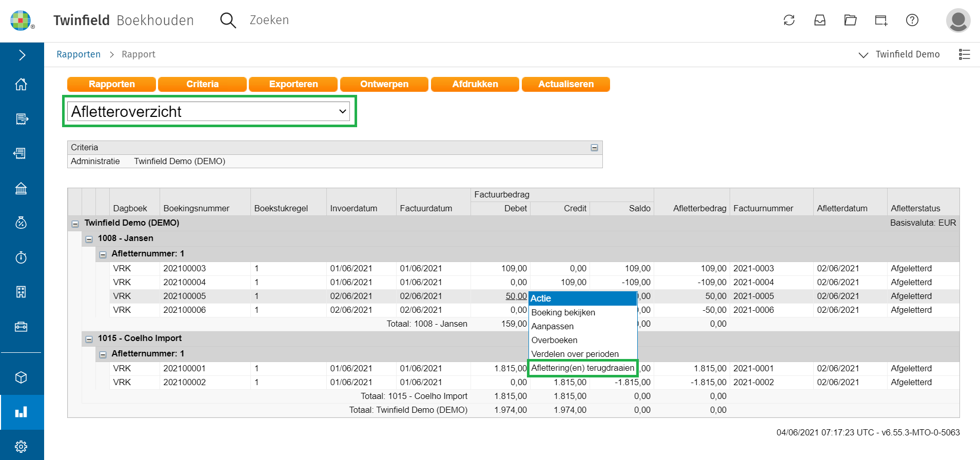Click the help question mark icon
The height and width of the screenshot is (460, 980).
click(x=912, y=20)
